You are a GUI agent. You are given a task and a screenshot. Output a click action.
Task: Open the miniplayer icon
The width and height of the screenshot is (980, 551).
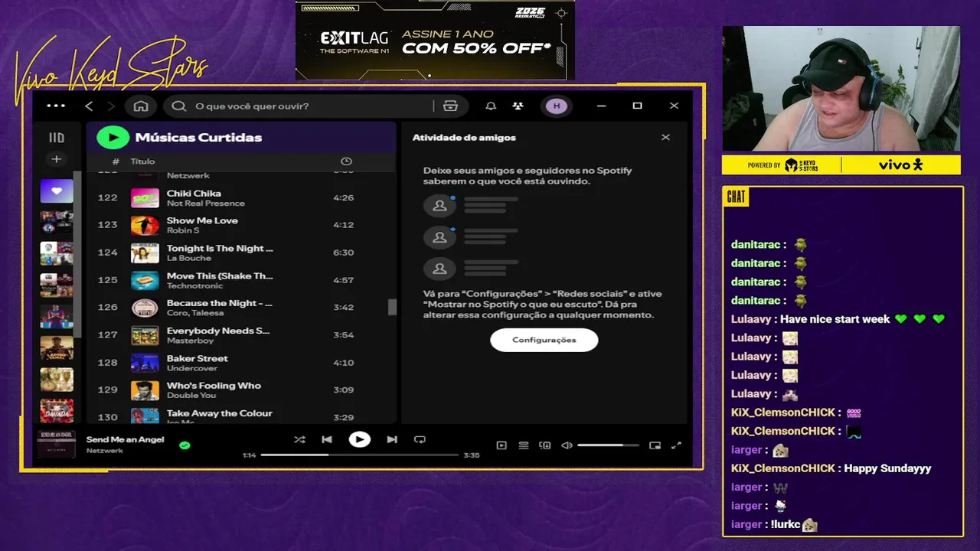(655, 445)
